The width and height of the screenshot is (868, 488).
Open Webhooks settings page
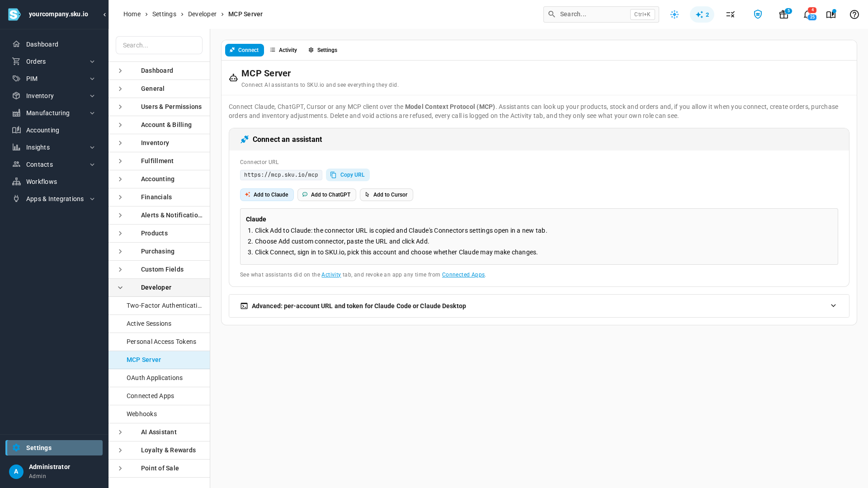(159, 414)
